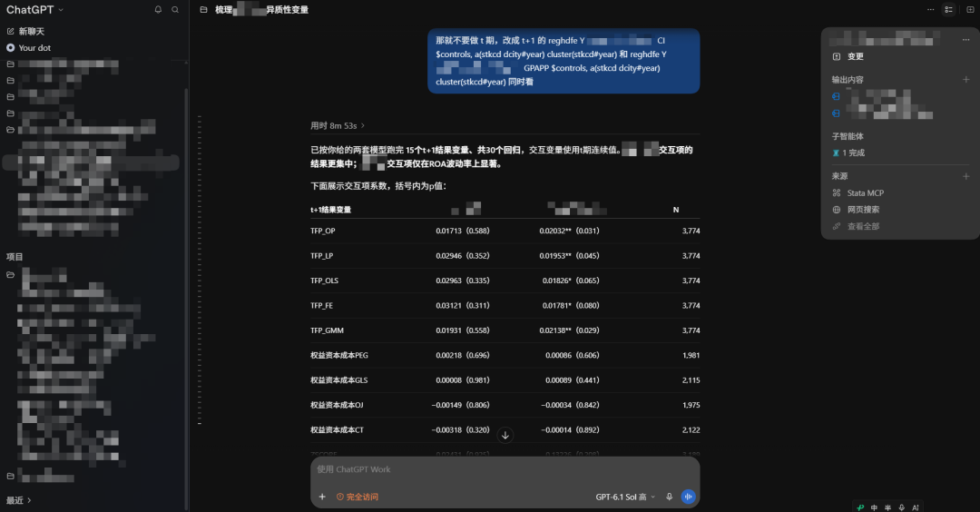
Task: Add a new item to 输出内容
Action: 965,79
